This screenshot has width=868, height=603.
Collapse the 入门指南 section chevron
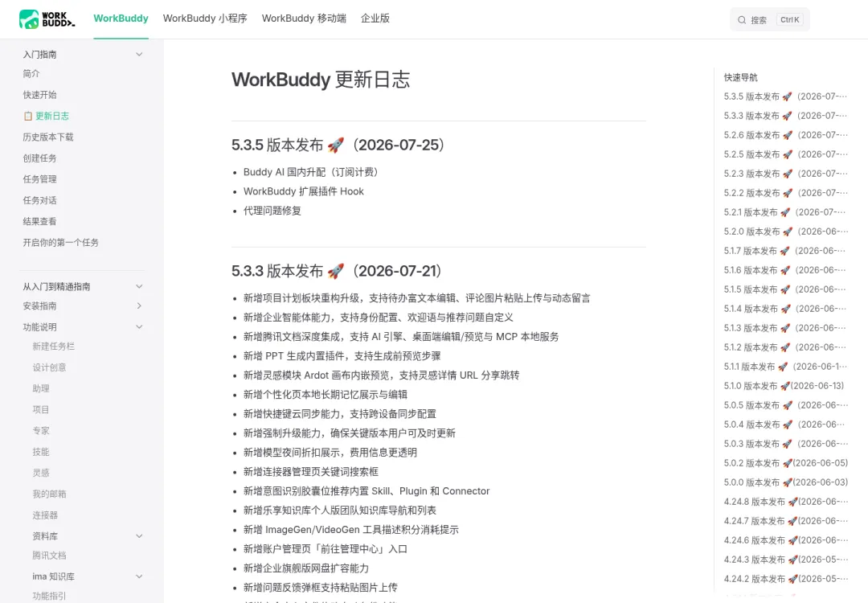pos(140,54)
